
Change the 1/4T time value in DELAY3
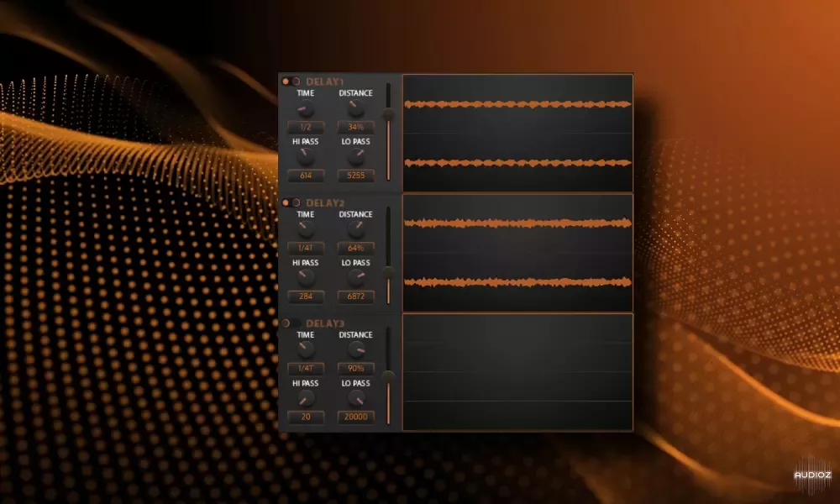(x=304, y=369)
